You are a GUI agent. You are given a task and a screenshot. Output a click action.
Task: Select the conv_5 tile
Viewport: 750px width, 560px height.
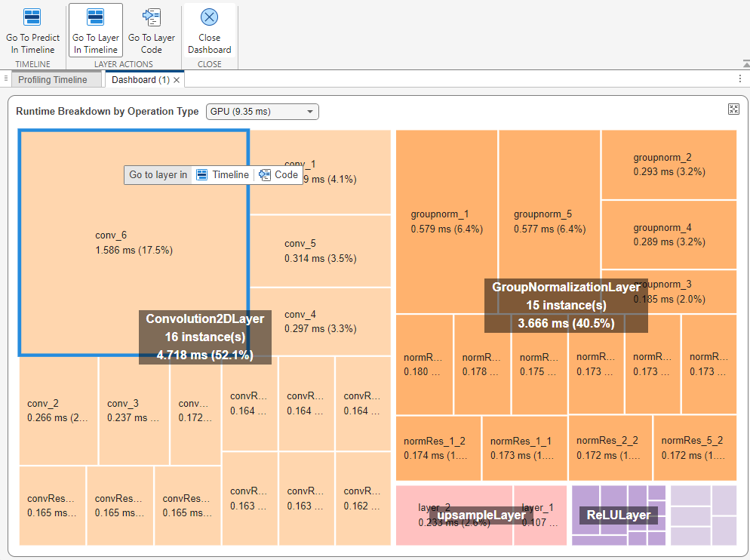(x=319, y=251)
